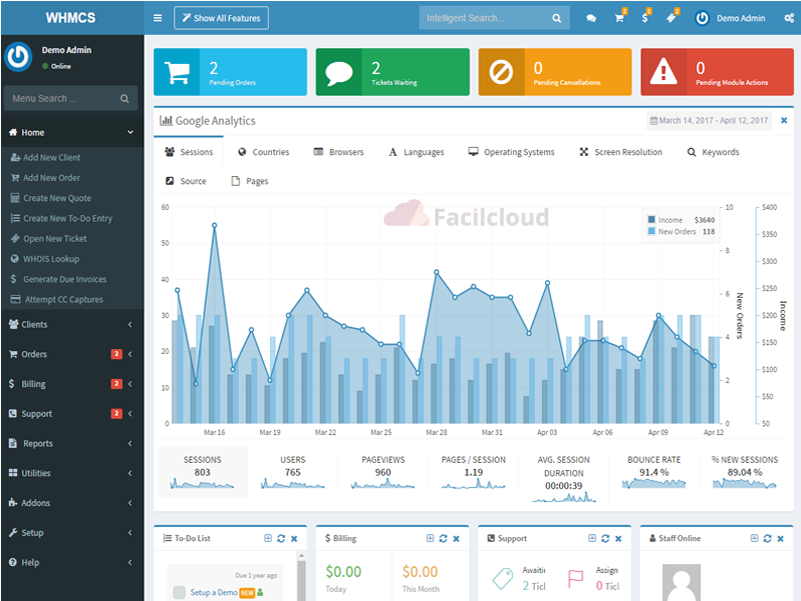Expand the Utilities sidebar menu

click(72, 473)
